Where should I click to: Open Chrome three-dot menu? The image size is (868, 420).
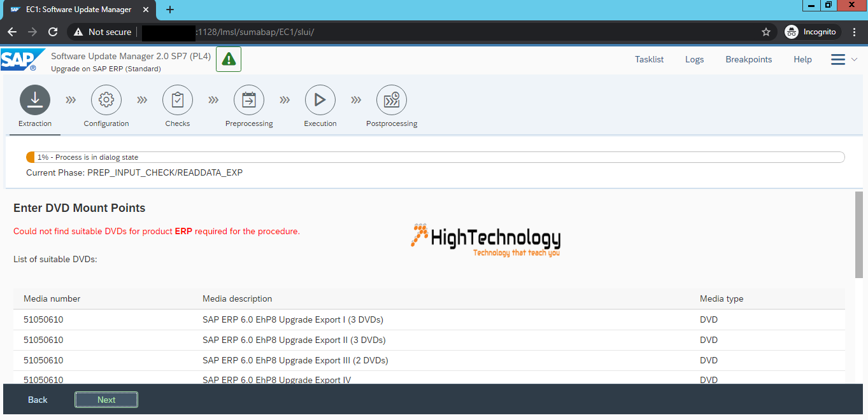coord(854,32)
